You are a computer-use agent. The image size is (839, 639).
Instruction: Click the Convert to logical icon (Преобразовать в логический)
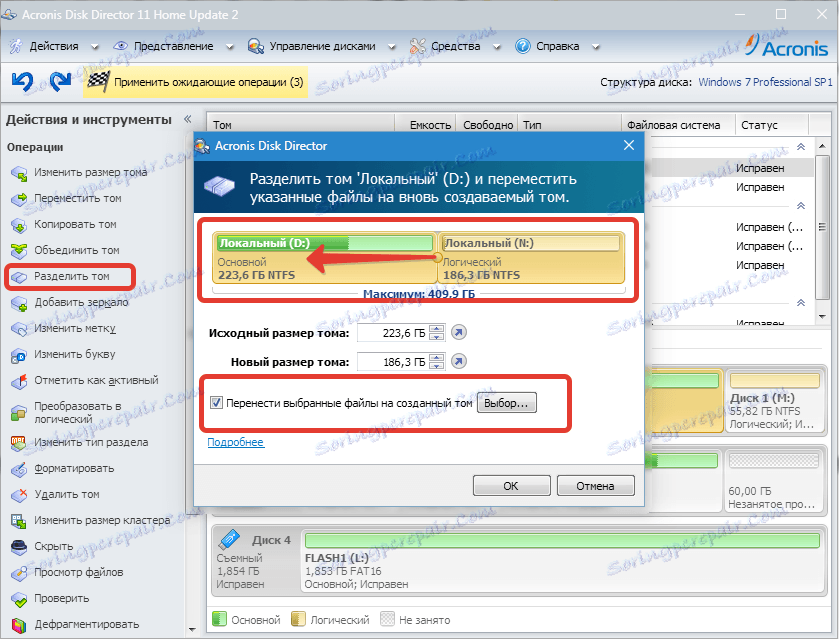click(x=19, y=413)
